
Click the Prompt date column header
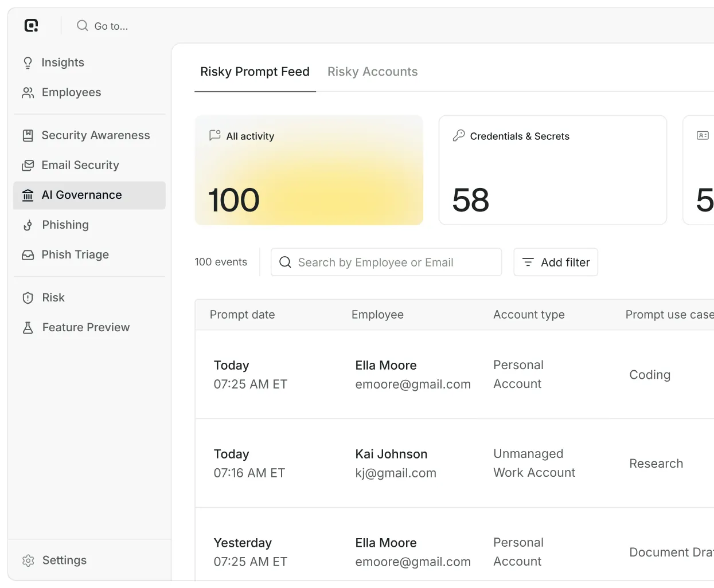click(x=242, y=315)
